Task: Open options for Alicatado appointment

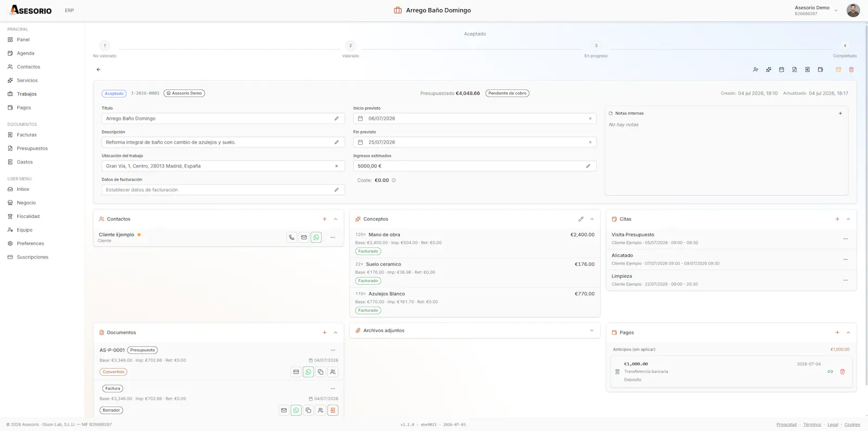Action: [845, 259]
